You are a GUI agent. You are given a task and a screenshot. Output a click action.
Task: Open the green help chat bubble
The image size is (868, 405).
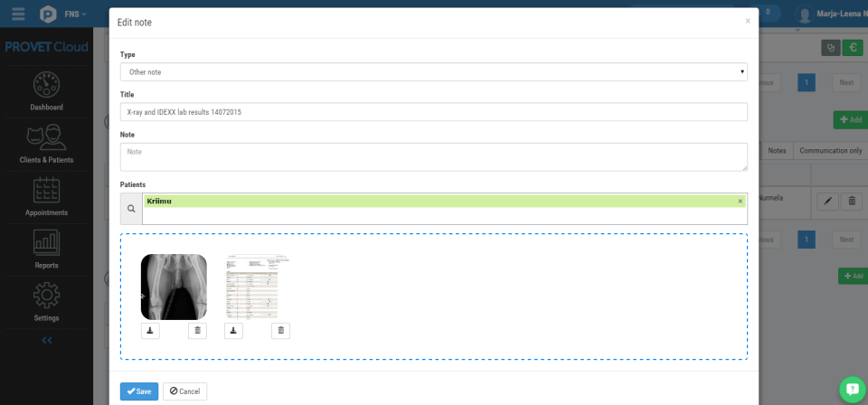[853, 390]
